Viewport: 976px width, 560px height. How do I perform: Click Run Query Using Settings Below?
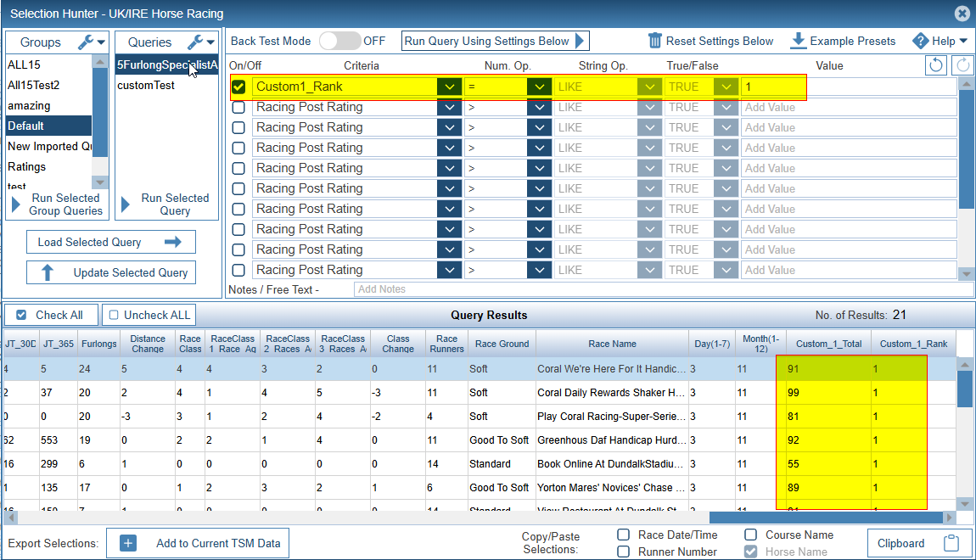[x=495, y=41]
